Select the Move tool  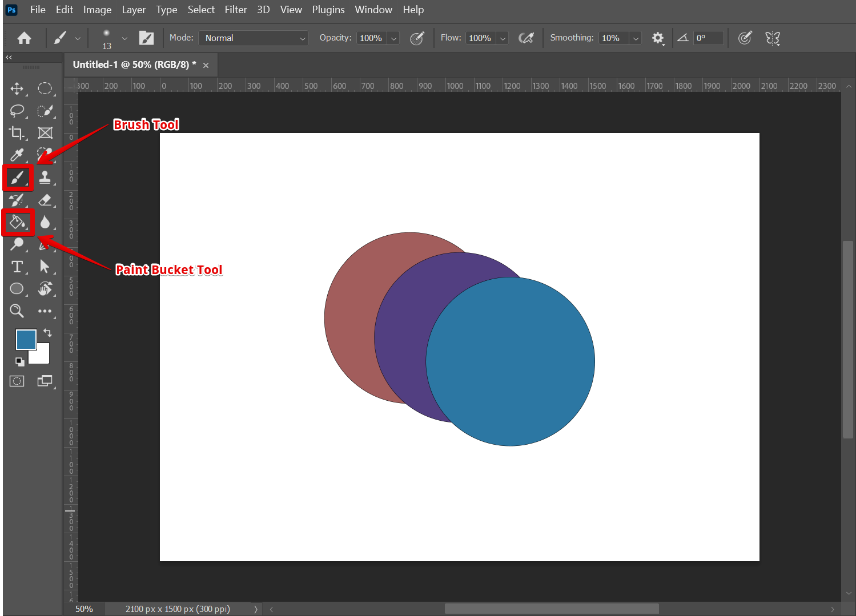click(17, 88)
